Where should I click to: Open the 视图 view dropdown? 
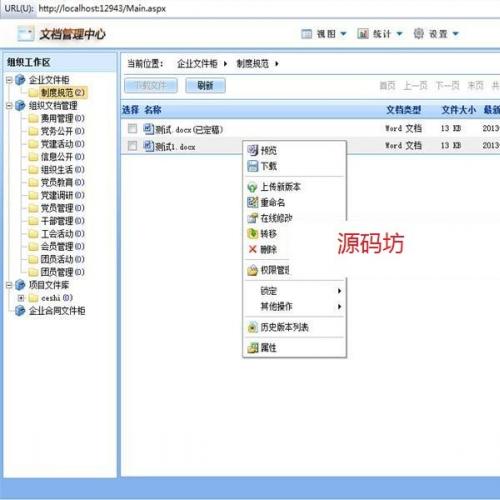coord(323,34)
